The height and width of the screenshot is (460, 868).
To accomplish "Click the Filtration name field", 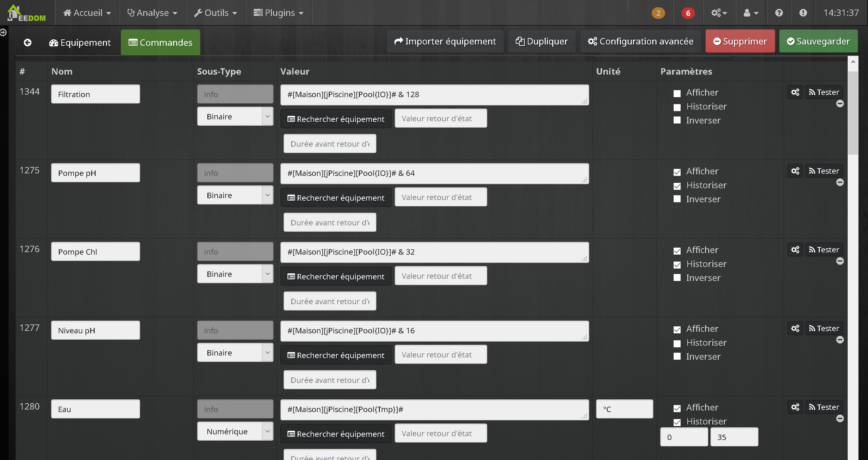I will [95, 94].
